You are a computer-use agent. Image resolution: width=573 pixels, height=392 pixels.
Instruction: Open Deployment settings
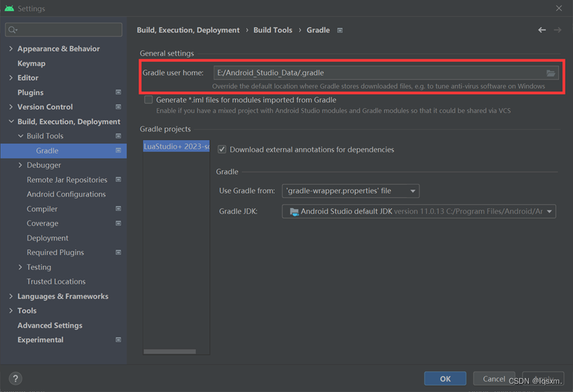pyautogui.click(x=48, y=238)
